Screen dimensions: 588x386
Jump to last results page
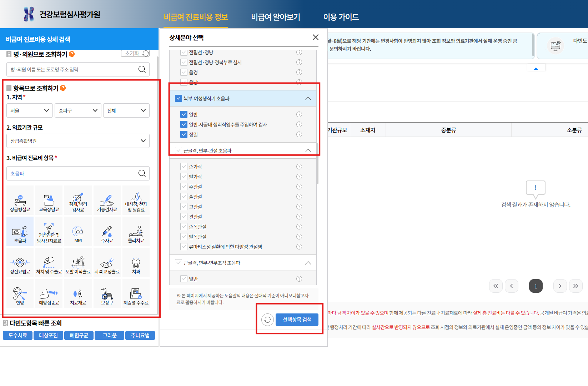pos(576,286)
